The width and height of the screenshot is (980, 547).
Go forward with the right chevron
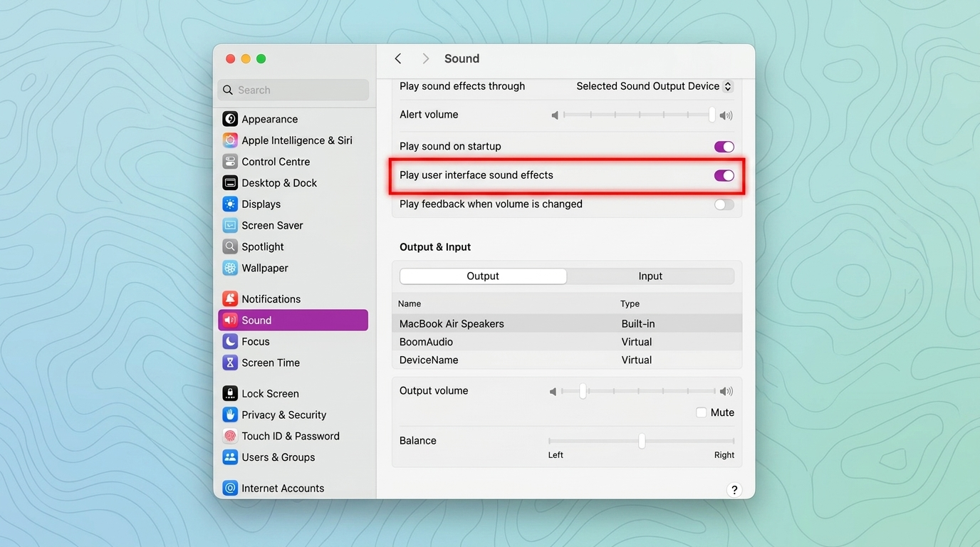click(426, 58)
